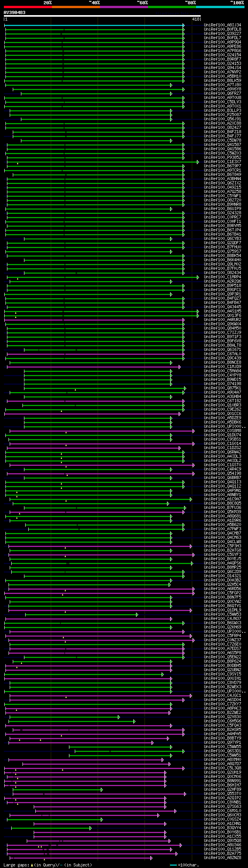Click UniRef100_Q10BR3 label
The height and width of the screenshot is (868, 248).
point(222,405)
